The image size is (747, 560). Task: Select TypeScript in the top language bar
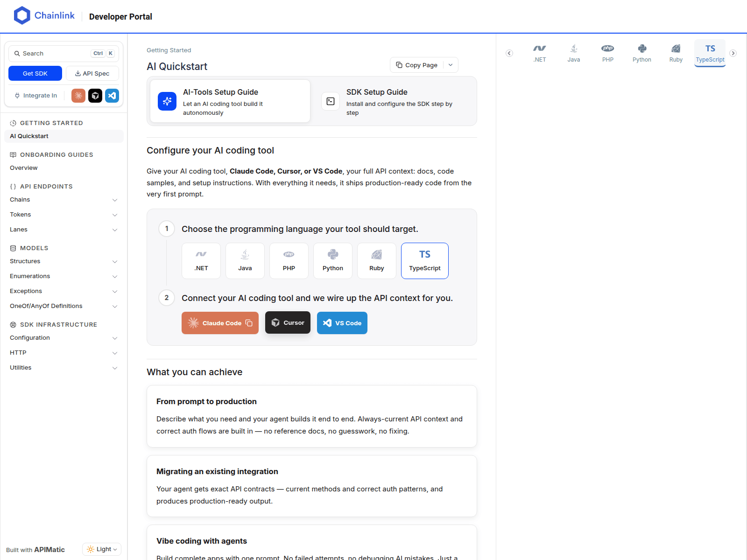pos(710,53)
